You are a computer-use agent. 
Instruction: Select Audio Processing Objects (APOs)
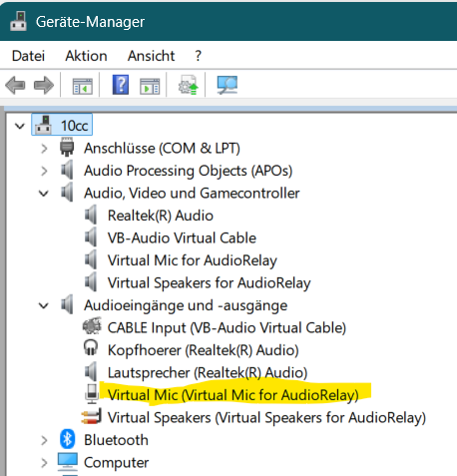(x=189, y=171)
